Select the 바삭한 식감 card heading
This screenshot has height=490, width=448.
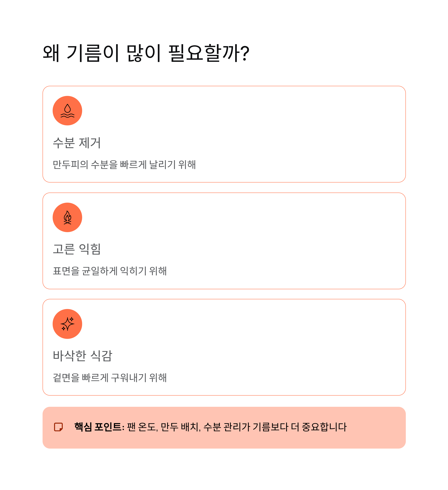point(83,356)
